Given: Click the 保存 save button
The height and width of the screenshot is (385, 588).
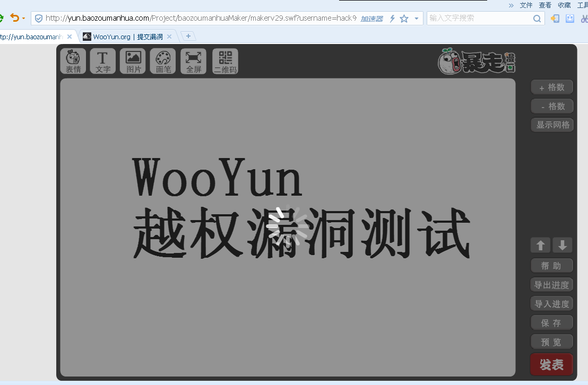Looking at the screenshot, I should (551, 323).
